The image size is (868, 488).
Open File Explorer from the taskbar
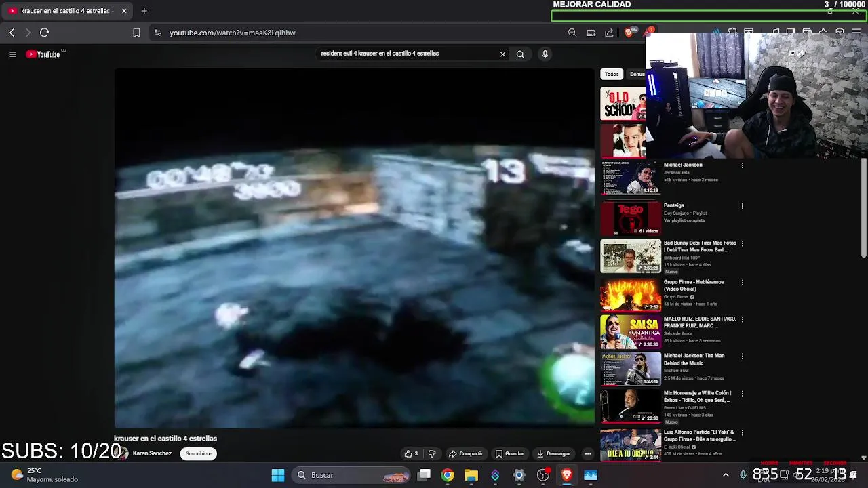(471, 475)
